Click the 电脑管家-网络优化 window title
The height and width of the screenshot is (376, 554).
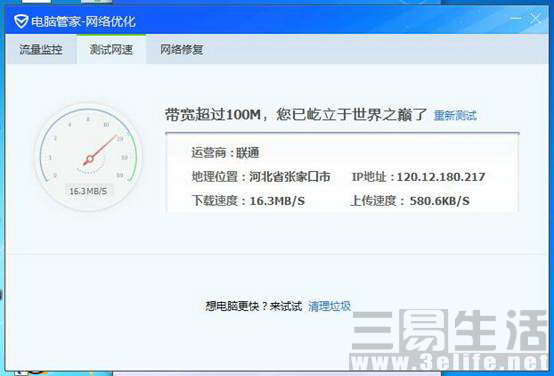pyautogui.click(x=83, y=22)
